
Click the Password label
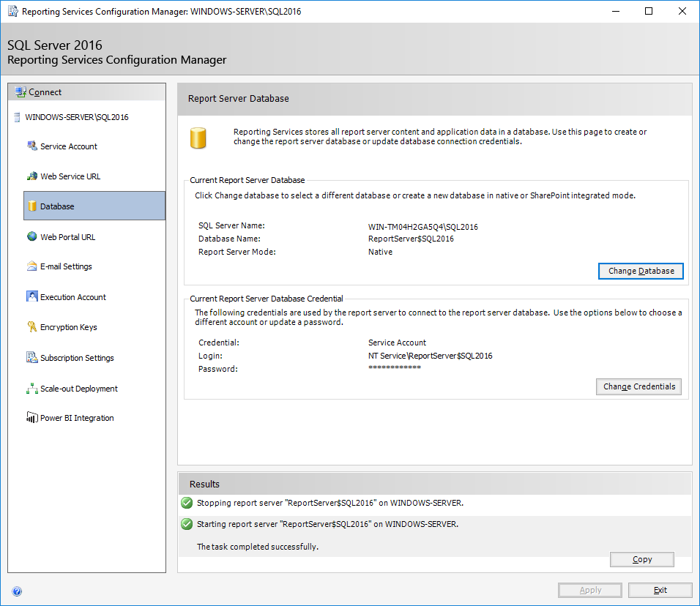pyautogui.click(x=218, y=369)
